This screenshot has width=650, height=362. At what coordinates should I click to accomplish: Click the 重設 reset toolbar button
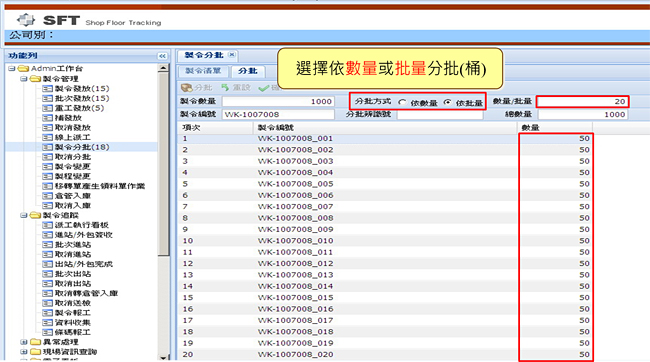(236, 87)
